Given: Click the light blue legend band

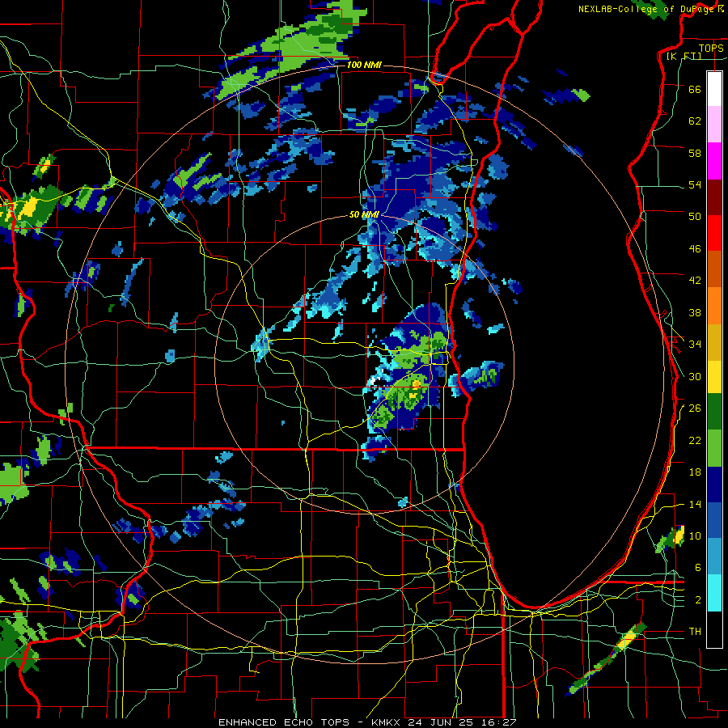Looking at the screenshot, I should click(x=714, y=557).
